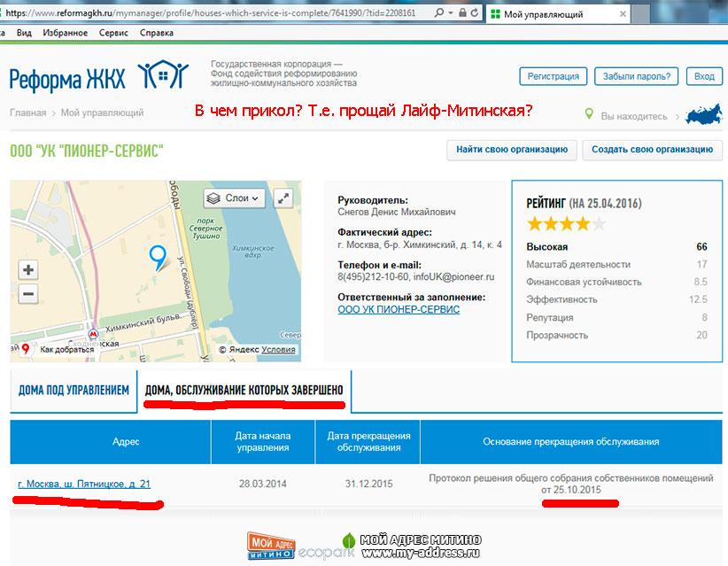Click the browser address bar search icon
The image size is (728, 566).
coord(438,13)
